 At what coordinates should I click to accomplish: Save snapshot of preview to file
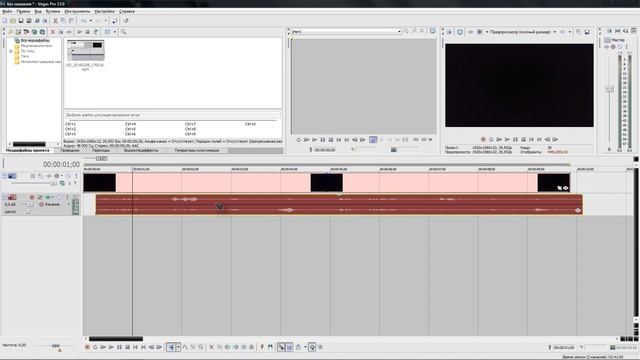(587, 32)
